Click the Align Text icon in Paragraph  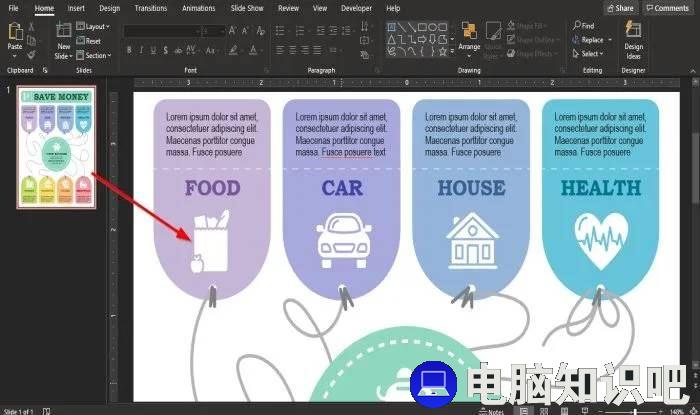click(365, 41)
